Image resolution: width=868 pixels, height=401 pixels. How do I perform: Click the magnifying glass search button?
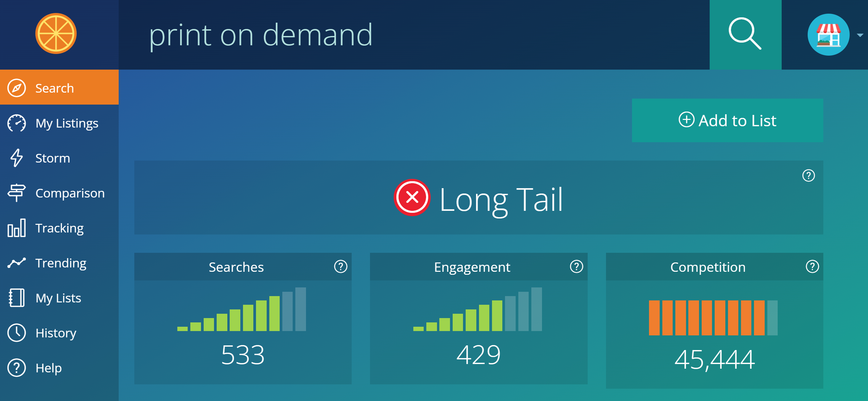coord(745,34)
